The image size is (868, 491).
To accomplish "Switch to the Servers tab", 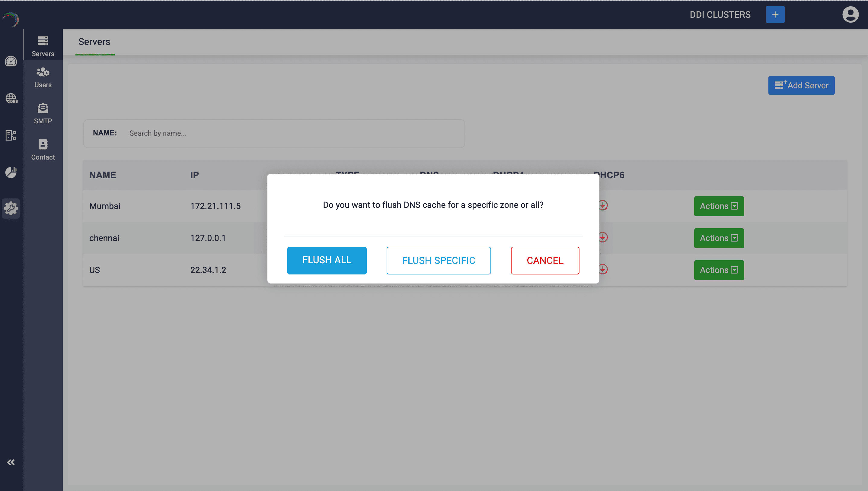I will [94, 42].
